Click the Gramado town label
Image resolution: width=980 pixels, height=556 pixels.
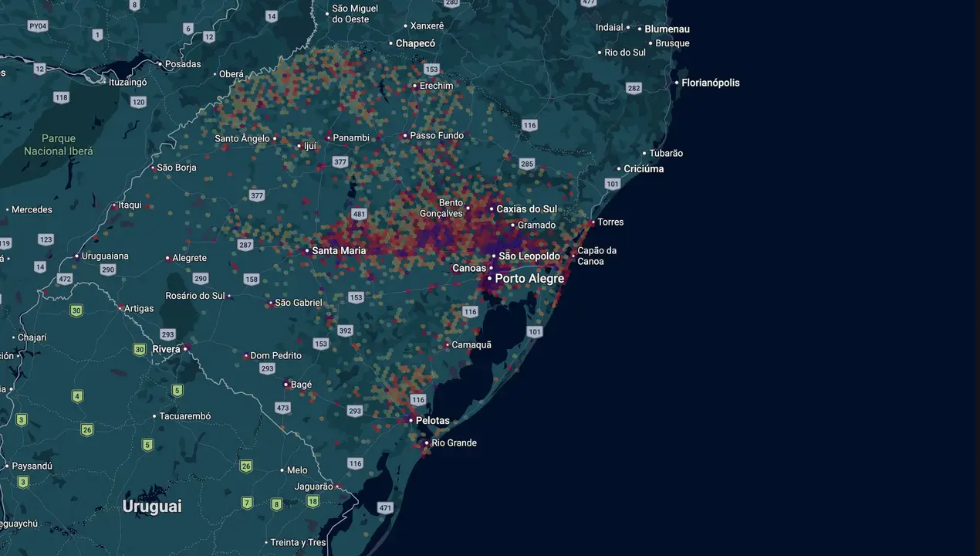(x=536, y=225)
